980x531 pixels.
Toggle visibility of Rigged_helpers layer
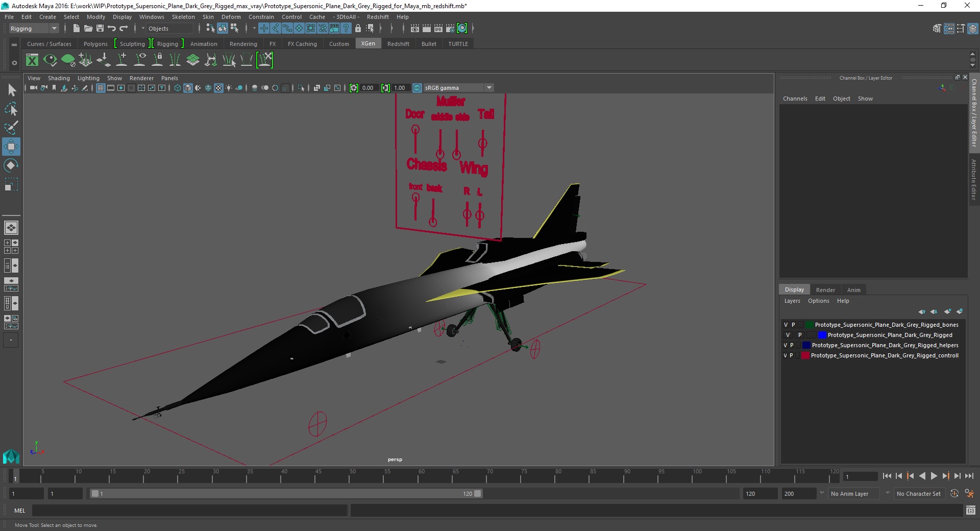[x=786, y=345]
